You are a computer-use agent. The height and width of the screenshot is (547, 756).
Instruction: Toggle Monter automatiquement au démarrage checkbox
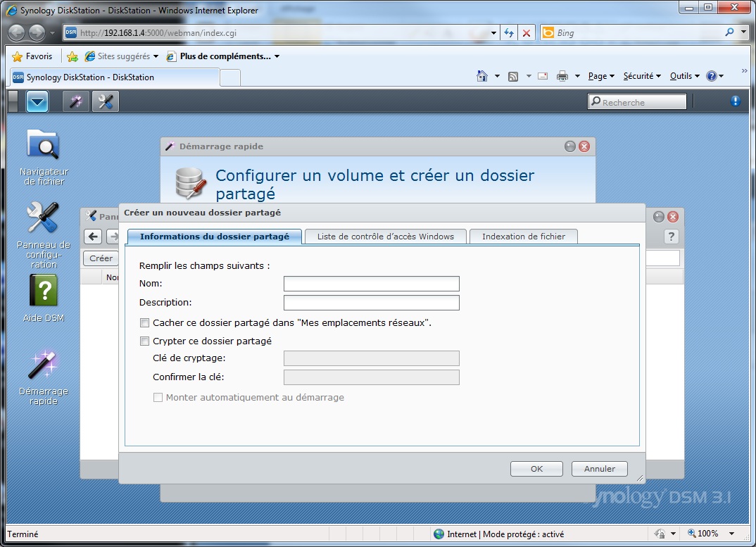158,398
